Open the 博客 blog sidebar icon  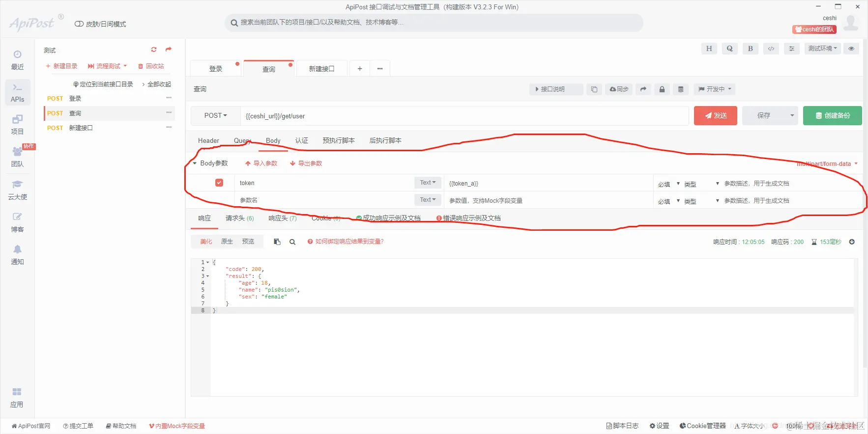tap(17, 222)
